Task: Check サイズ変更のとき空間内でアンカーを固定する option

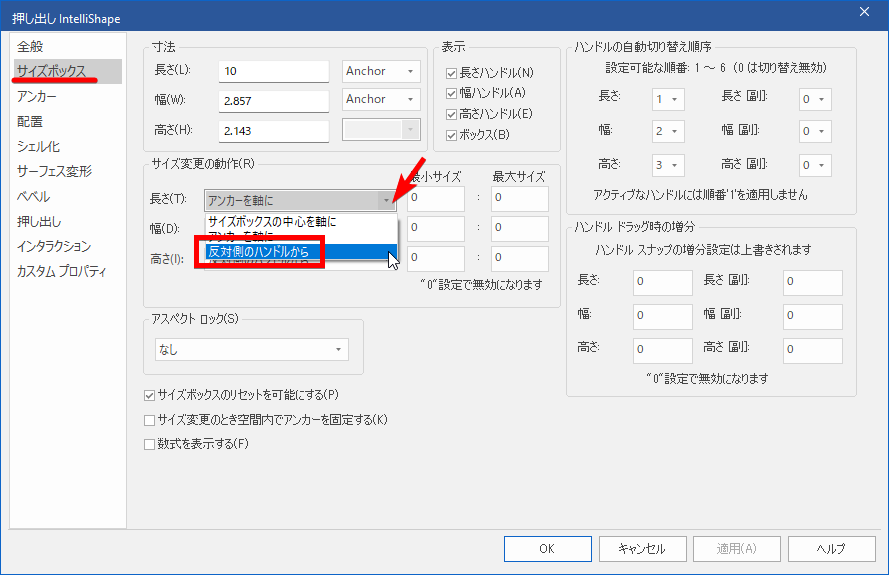Action: pyautogui.click(x=150, y=420)
